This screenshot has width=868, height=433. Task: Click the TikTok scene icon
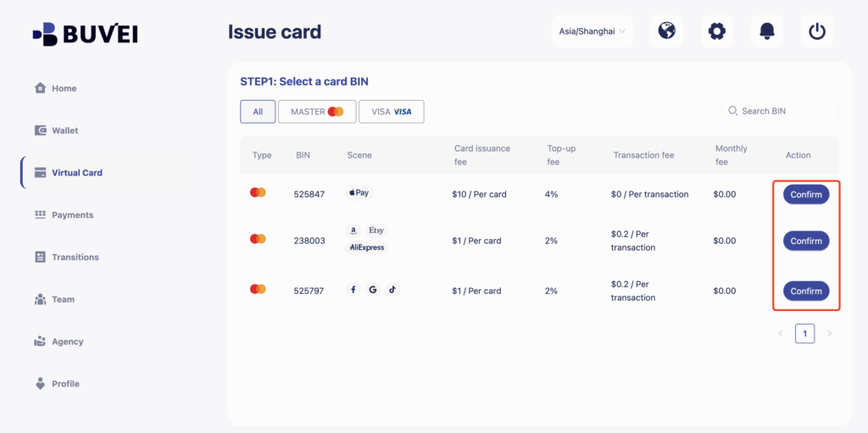point(392,290)
